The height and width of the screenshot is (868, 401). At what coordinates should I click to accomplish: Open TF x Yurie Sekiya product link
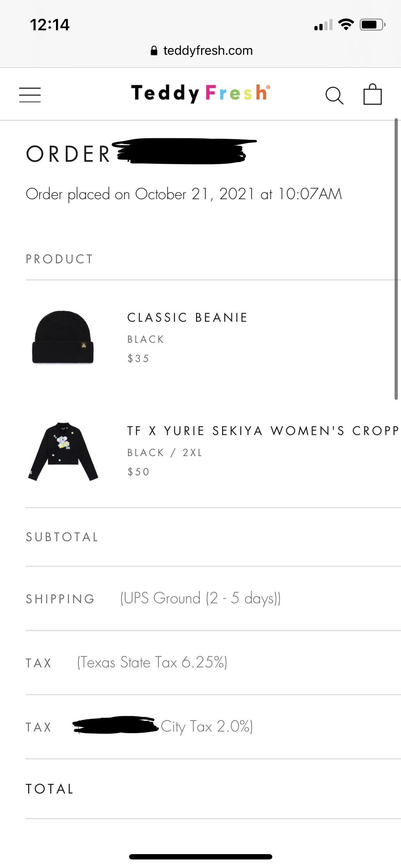click(263, 431)
